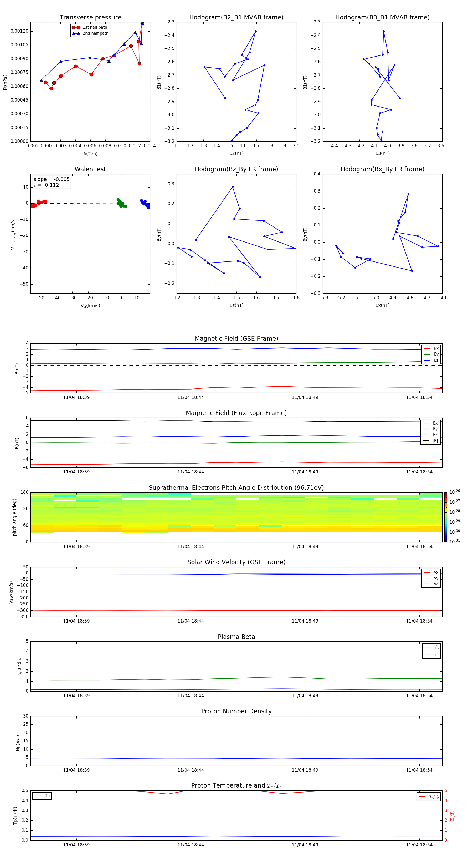Click the Te/Tp legend in temperature plot

(x=429, y=796)
